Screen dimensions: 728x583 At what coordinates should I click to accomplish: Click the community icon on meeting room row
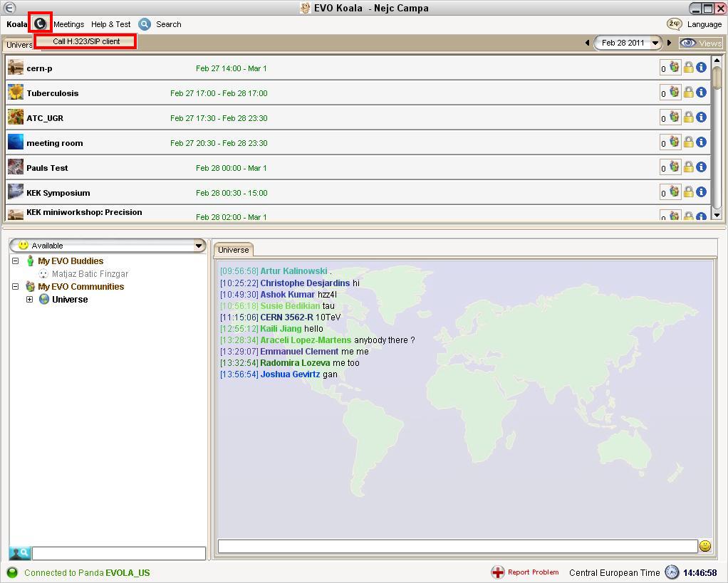pyautogui.click(x=675, y=142)
